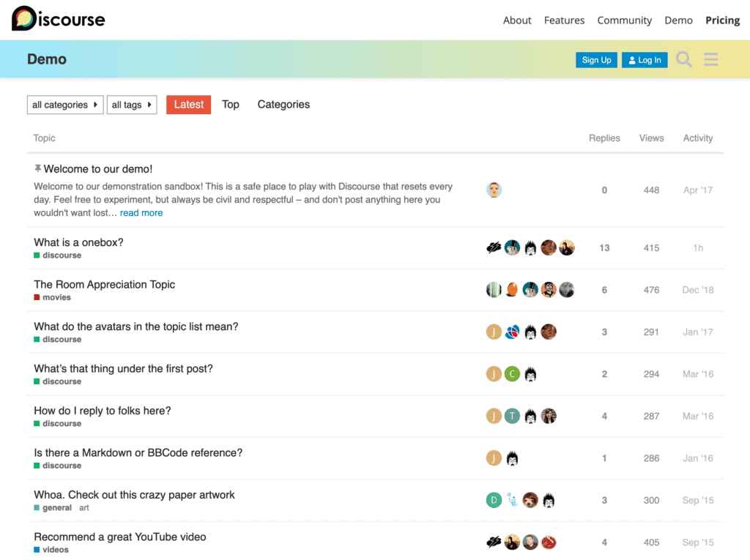Open the Welcome to our demo! topic
The width and height of the screenshot is (750, 560).
(98, 169)
